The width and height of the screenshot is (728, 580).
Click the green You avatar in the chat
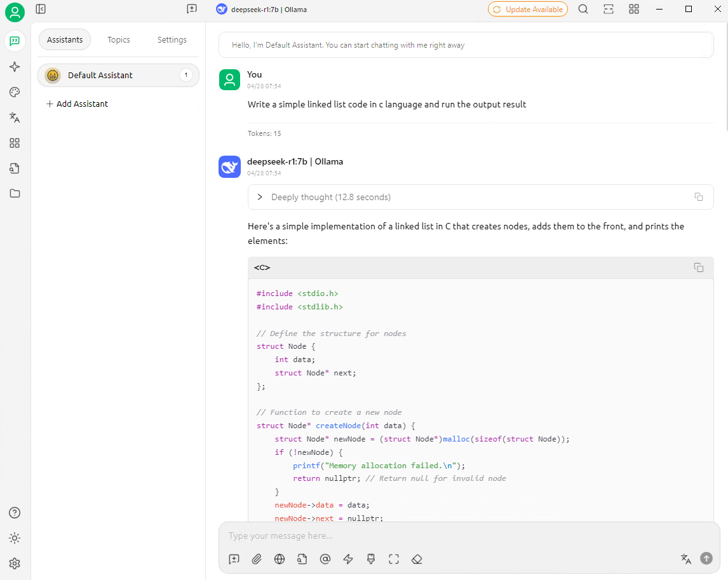(230, 80)
